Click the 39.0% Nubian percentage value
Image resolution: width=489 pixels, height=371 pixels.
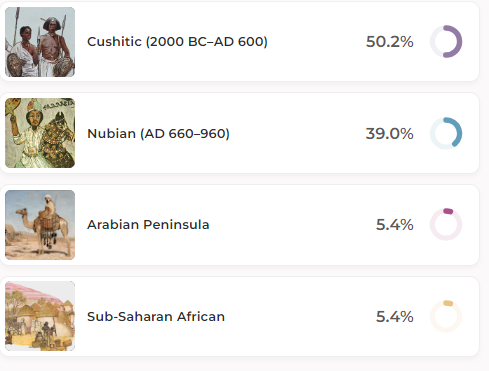[390, 134]
